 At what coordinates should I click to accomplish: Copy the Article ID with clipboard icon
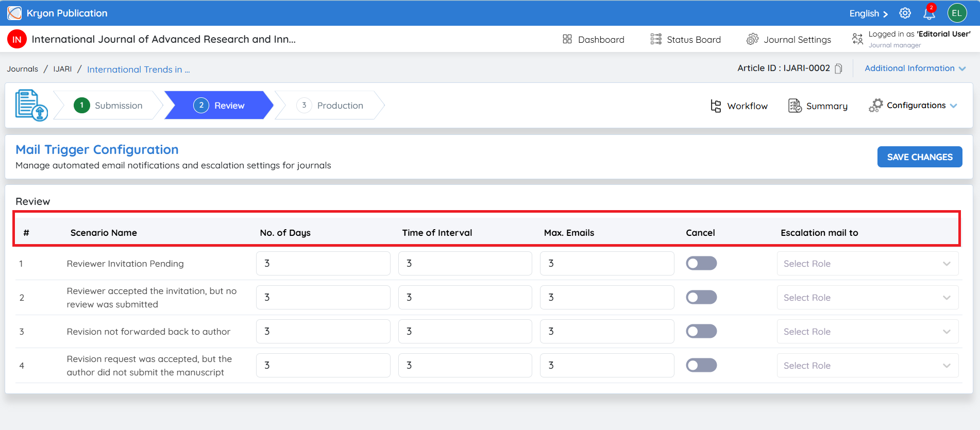[838, 68]
